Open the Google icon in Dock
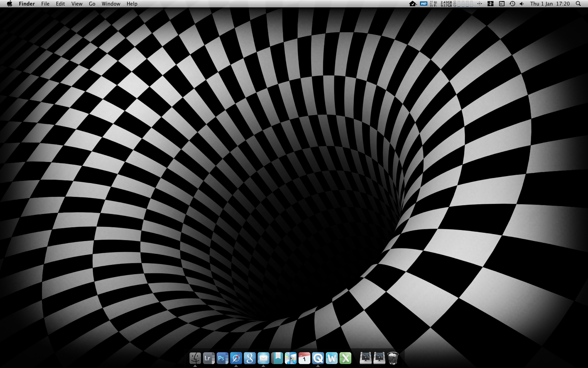Image resolution: width=588 pixels, height=368 pixels. [250, 358]
